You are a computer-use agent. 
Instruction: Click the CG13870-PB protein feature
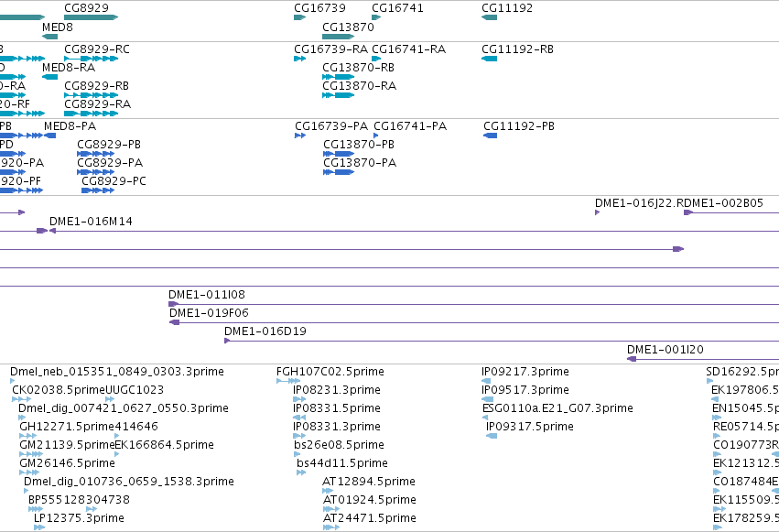pos(339,154)
